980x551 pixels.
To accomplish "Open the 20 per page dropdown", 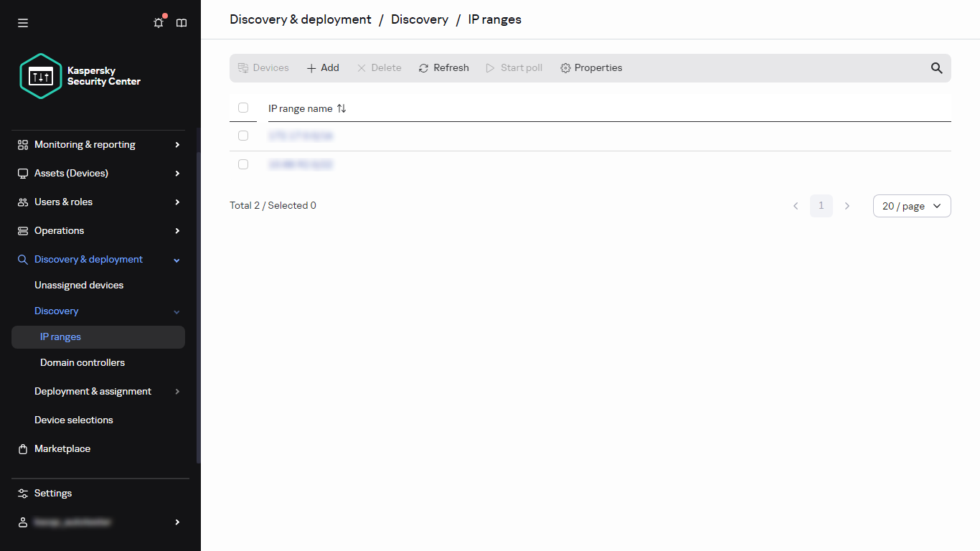I will point(912,206).
